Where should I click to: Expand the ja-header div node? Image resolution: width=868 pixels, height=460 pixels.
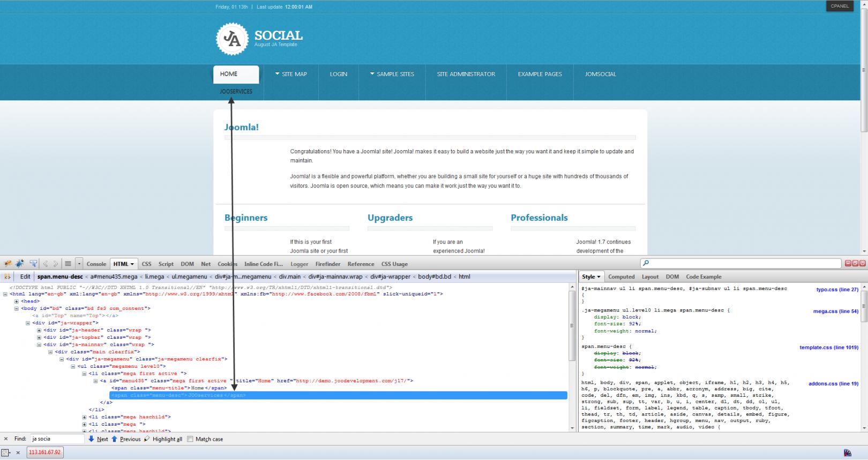(x=39, y=330)
